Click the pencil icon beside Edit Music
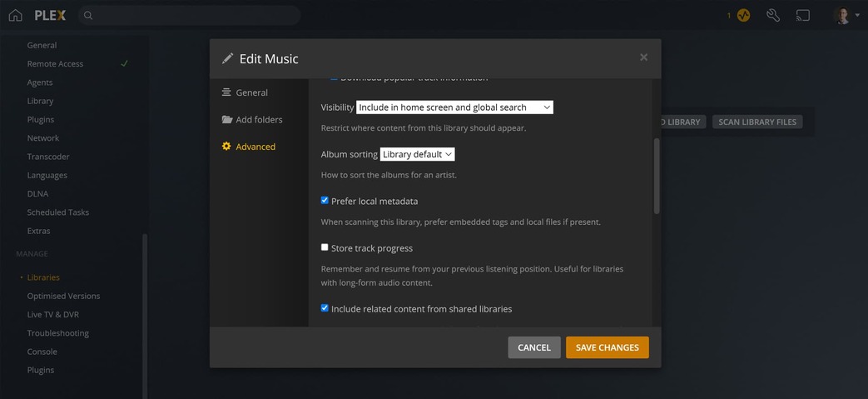The height and width of the screenshot is (399, 868). pyautogui.click(x=227, y=58)
